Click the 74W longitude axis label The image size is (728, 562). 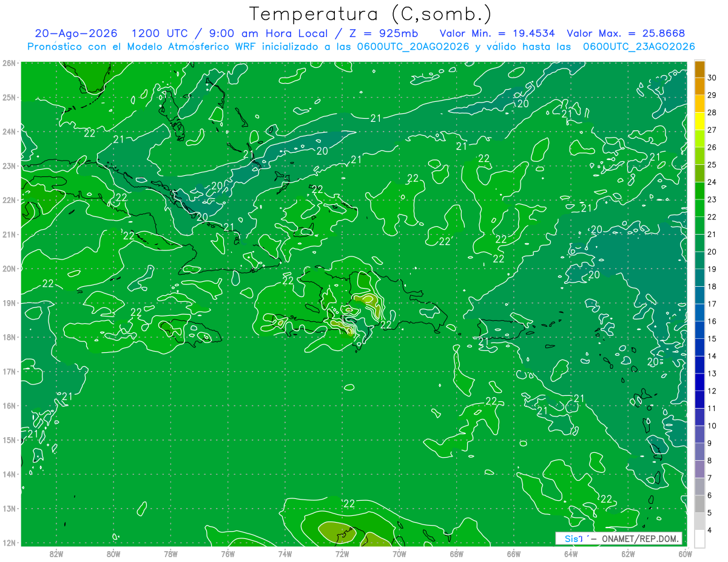(x=285, y=554)
